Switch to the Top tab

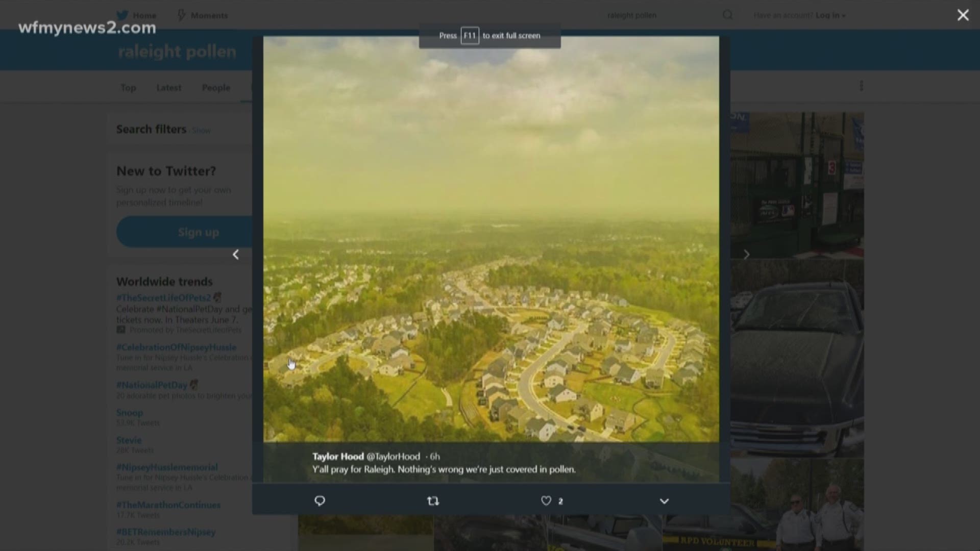click(x=128, y=88)
